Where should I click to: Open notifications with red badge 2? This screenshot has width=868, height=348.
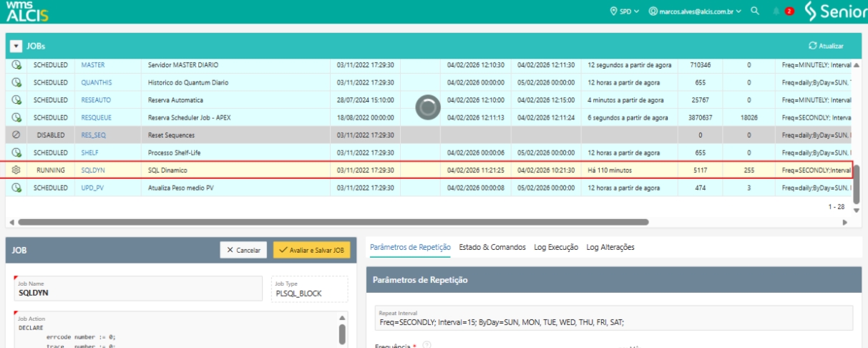click(783, 11)
